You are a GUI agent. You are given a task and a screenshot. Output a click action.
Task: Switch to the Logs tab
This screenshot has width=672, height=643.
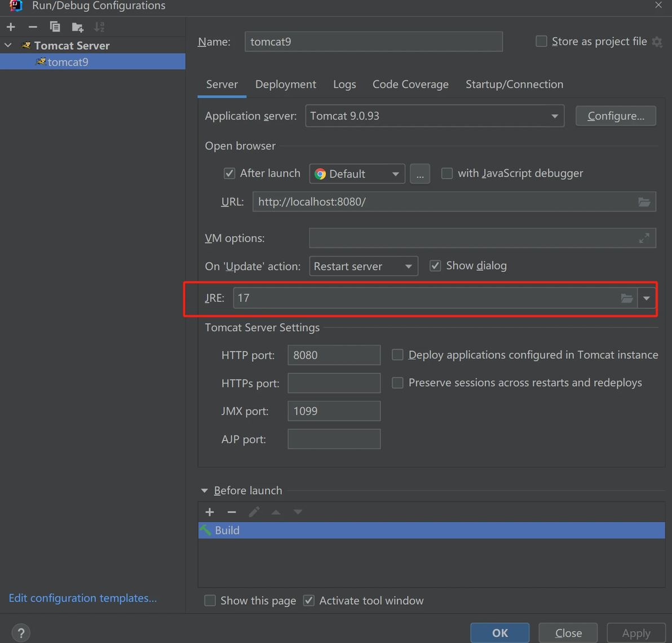[x=344, y=85]
